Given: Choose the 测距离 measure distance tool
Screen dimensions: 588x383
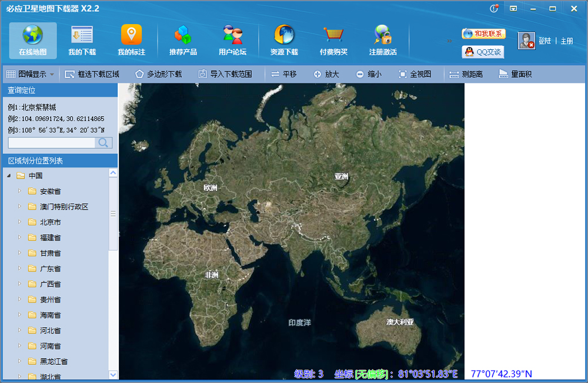Looking at the screenshot, I should point(466,75).
